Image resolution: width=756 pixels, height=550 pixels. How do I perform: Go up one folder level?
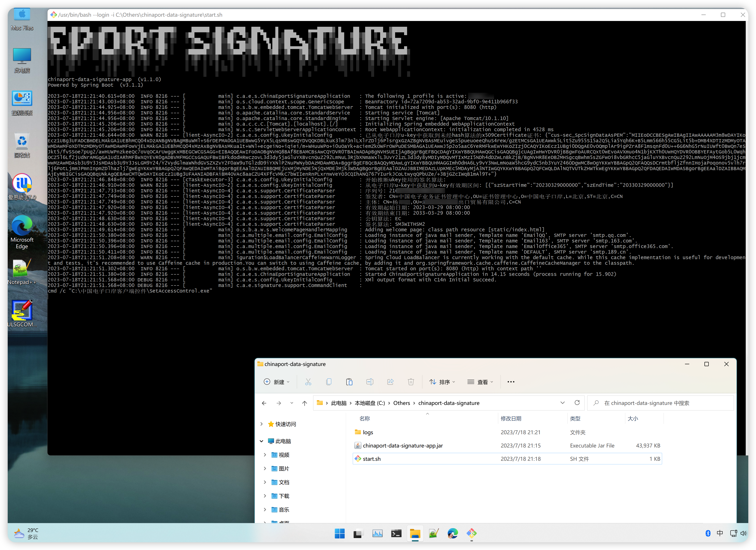coord(304,403)
